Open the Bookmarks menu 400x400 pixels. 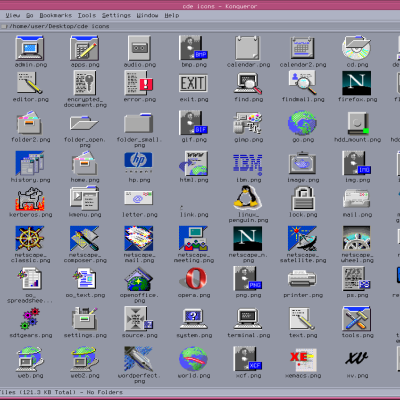[55, 15]
